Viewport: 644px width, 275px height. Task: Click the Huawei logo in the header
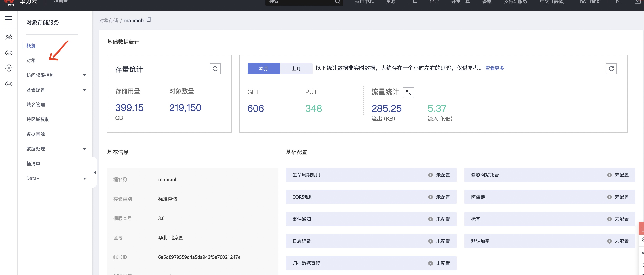(9, 3)
